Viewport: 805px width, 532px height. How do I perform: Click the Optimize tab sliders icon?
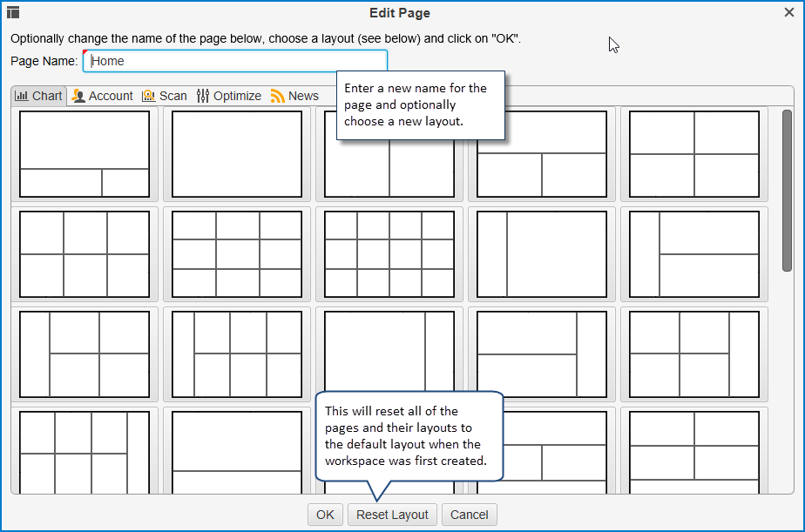pos(203,96)
